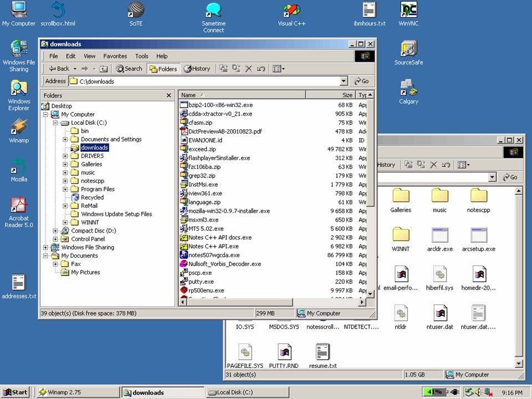Click Move To icon in downloads toolbar
The height and width of the screenshot is (399, 532).
click(223, 69)
